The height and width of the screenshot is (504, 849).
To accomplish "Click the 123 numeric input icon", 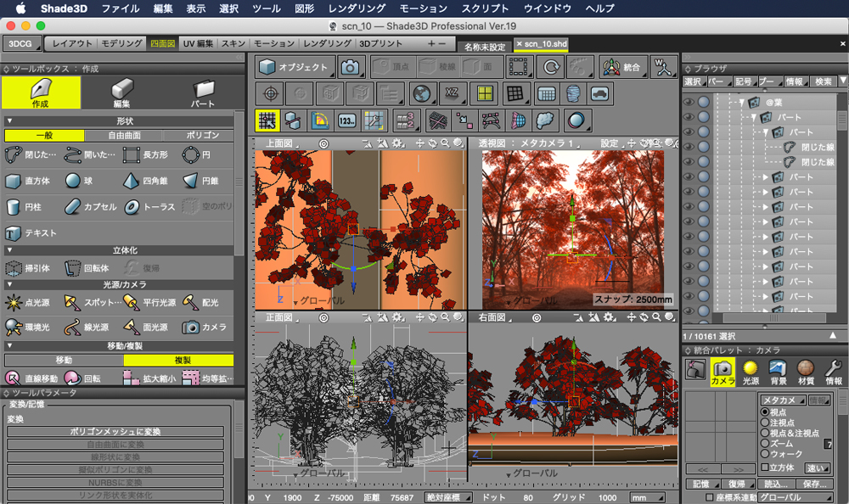I will (x=346, y=120).
